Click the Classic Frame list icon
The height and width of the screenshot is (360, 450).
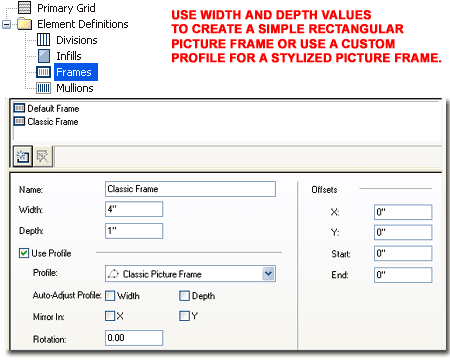point(19,121)
